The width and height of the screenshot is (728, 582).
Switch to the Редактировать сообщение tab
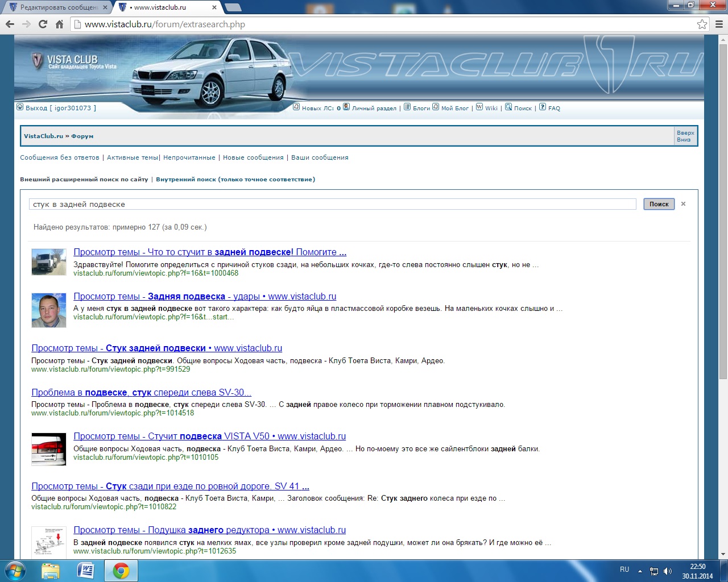[x=57, y=7]
